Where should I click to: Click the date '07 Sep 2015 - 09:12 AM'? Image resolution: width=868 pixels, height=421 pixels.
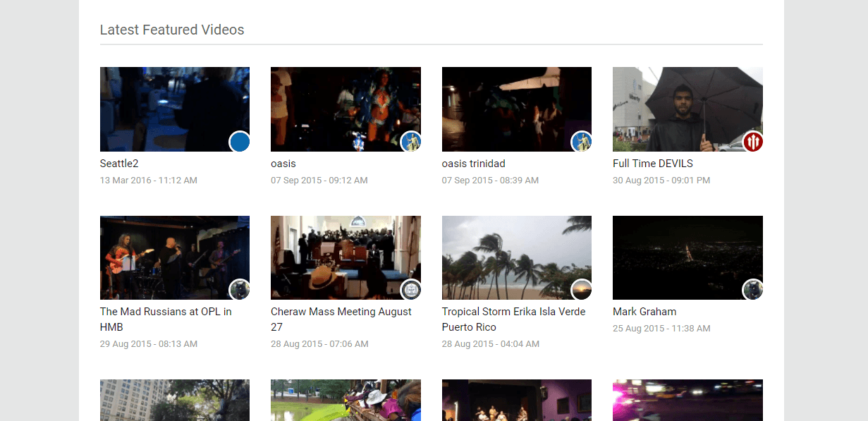(x=319, y=181)
